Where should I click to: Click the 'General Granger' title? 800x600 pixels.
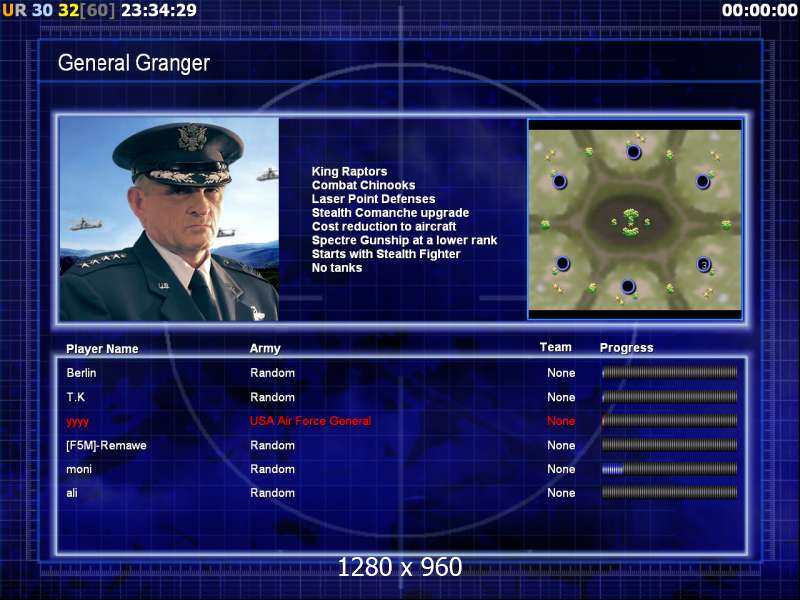[x=134, y=63]
